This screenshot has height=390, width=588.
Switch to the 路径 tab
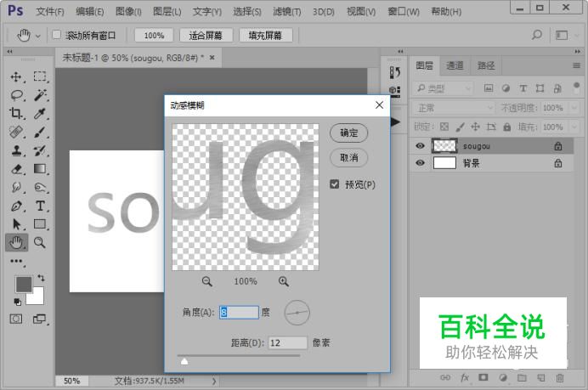486,65
